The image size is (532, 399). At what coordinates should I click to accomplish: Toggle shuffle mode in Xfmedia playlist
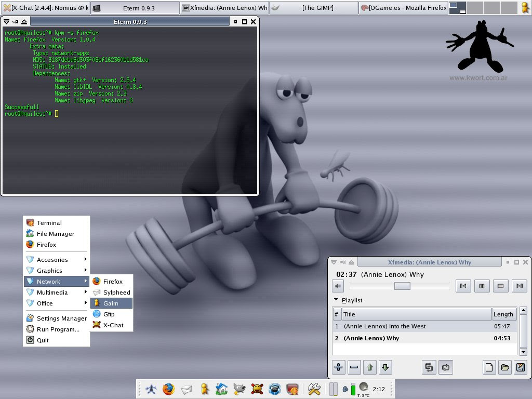[x=429, y=367]
